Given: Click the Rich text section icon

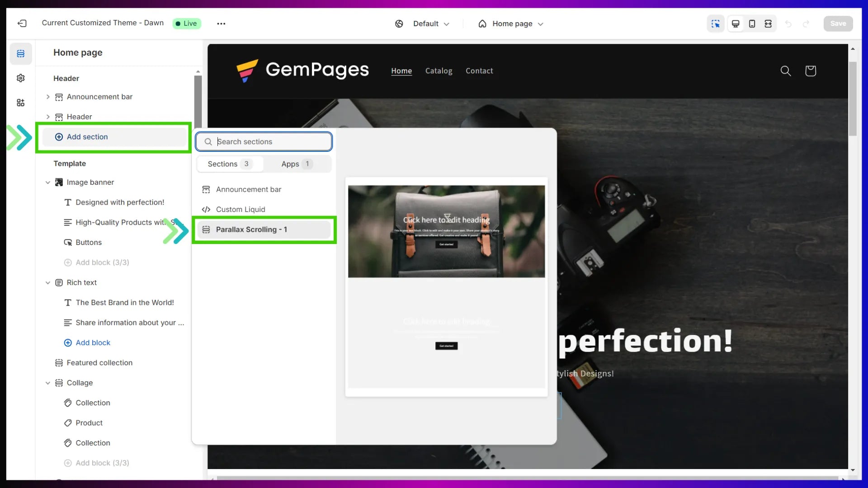Looking at the screenshot, I should (x=59, y=282).
